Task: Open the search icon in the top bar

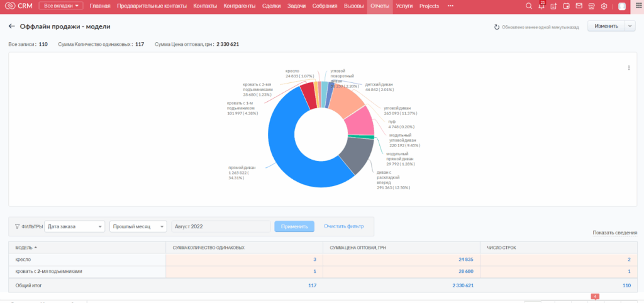Action: (x=529, y=6)
